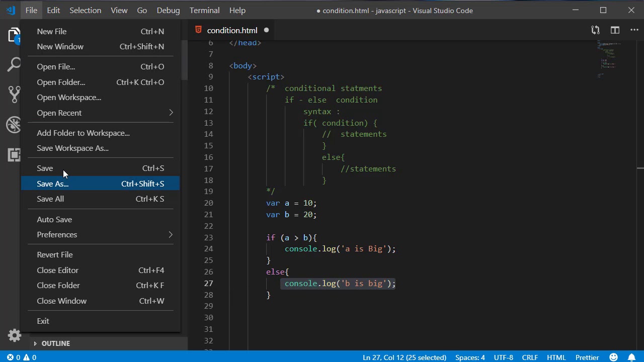Click the vertical scrollbar marker in the editor
The image size is (644, 362).
pyautogui.click(x=640, y=168)
